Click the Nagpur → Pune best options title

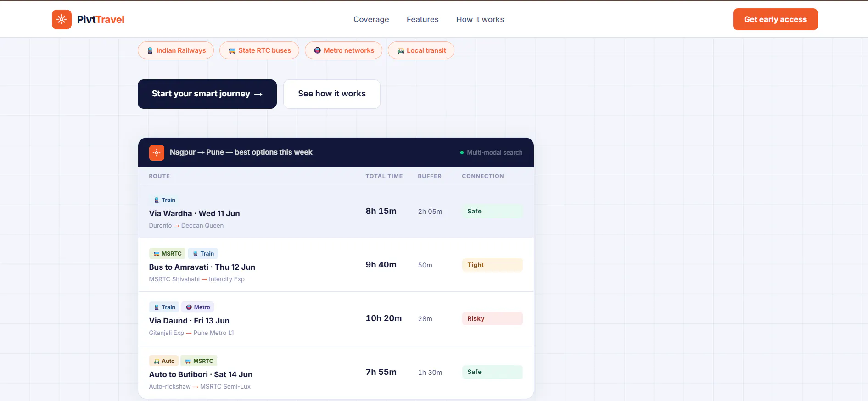(241, 152)
